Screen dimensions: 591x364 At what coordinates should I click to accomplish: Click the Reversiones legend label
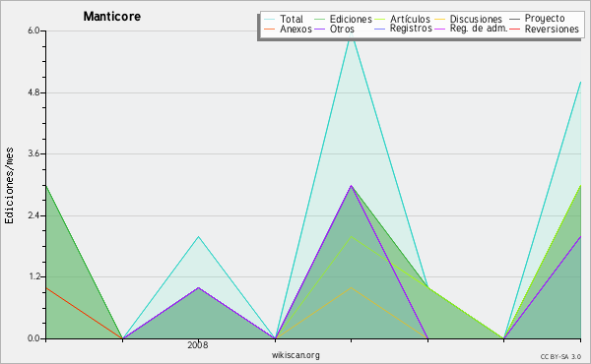coord(552,29)
